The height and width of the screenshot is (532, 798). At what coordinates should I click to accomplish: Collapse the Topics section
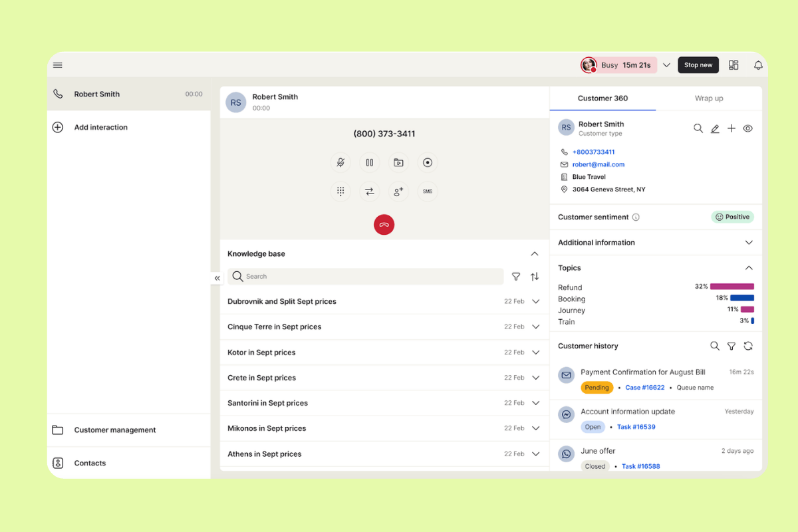tap(749, 267)
